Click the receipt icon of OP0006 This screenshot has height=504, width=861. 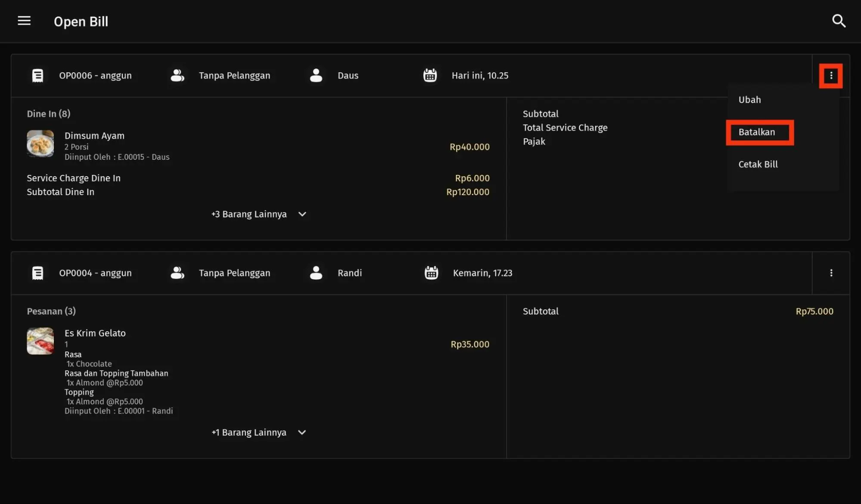click(x=38, y=75)
